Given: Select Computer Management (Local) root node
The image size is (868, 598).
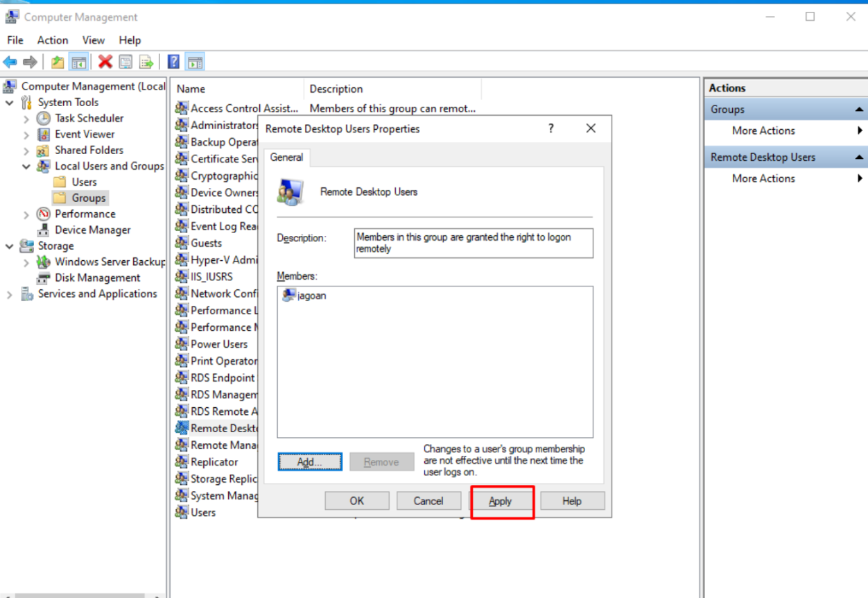Looking at the screenshot, I should 94,86.
